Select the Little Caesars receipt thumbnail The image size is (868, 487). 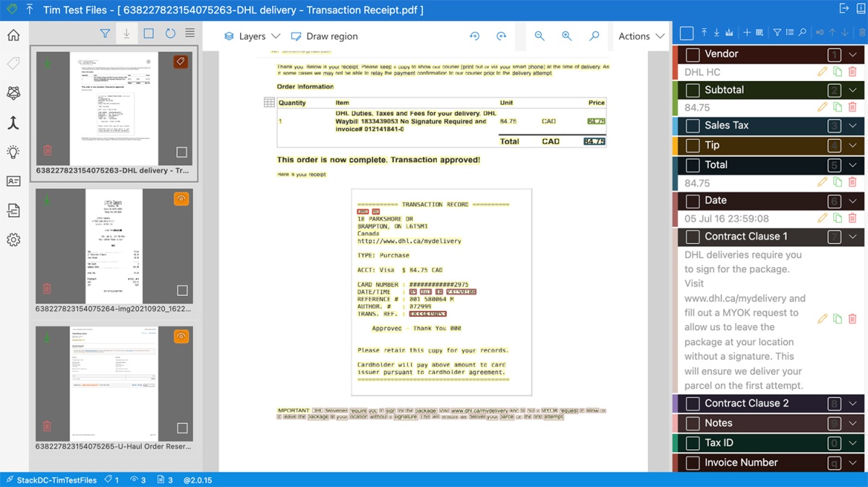(114, 247)
